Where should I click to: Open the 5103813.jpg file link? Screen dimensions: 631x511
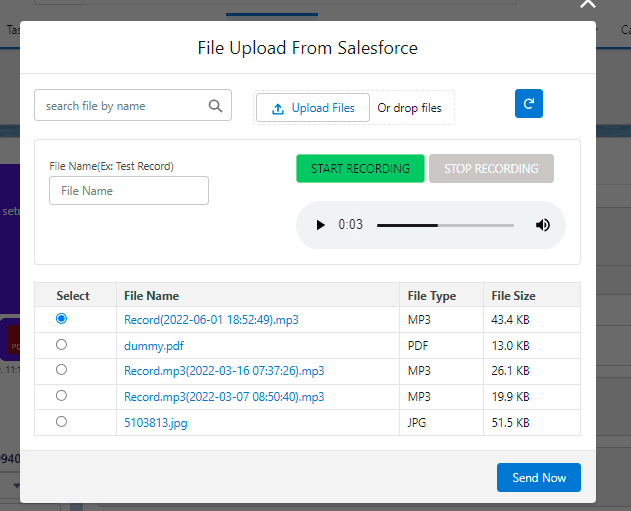tap(155, 423)
